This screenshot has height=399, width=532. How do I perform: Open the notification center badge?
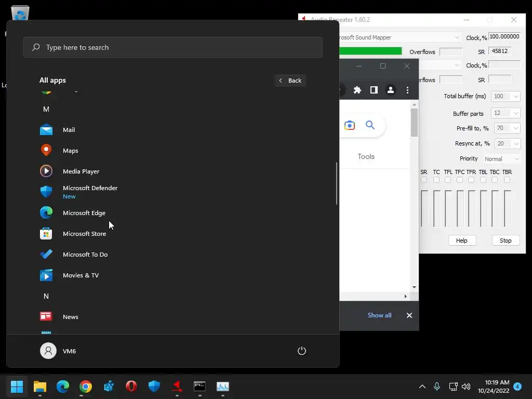[x=517, y=386]
